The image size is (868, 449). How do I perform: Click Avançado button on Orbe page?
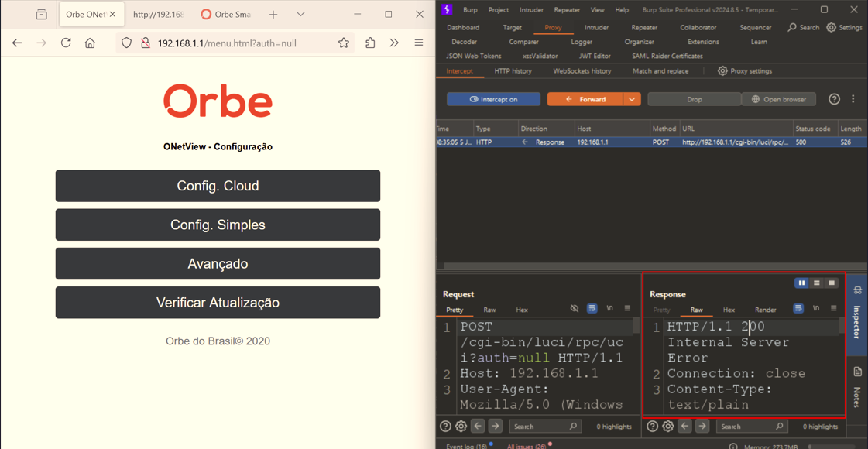coord(218,263)
